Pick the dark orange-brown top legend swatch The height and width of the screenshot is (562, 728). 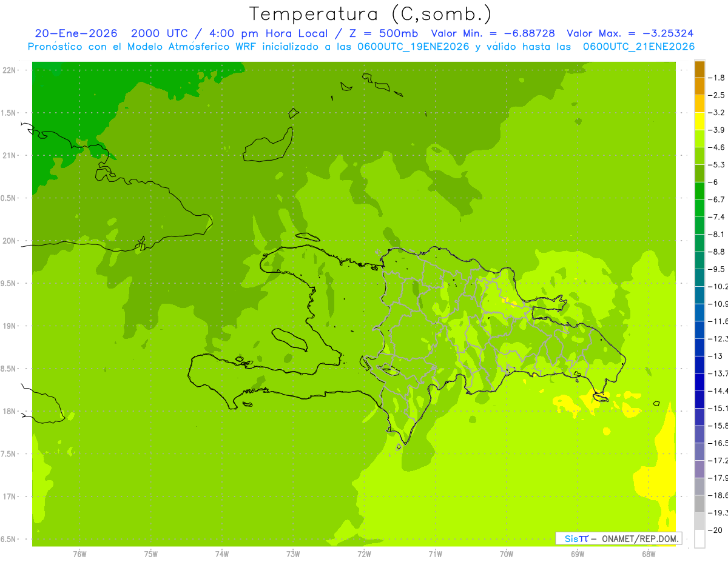699,69
